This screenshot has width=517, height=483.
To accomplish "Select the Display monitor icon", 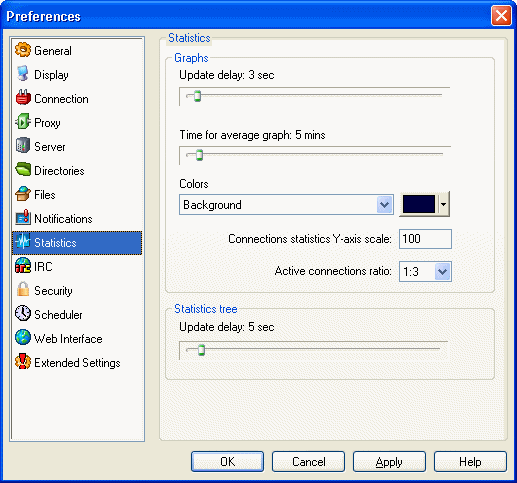I will pyautogui.click(x=23, y=74).
